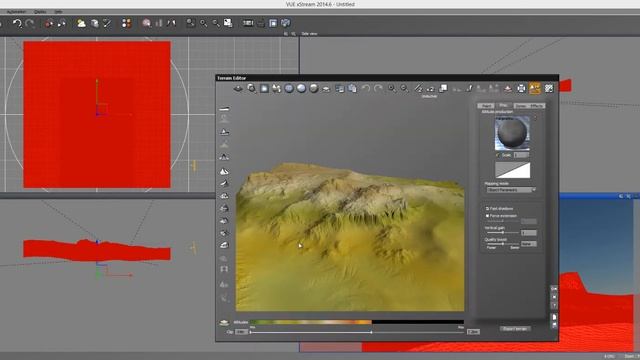This screenshot has width=640, height=360.
Task: Click the timeline film strip icon
Action: click(x=248, y=23)
